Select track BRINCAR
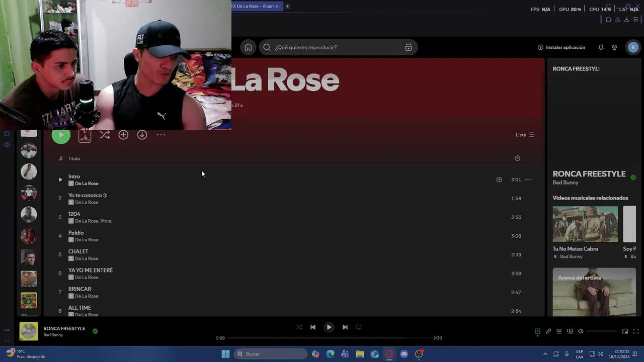 coord(80,289)
